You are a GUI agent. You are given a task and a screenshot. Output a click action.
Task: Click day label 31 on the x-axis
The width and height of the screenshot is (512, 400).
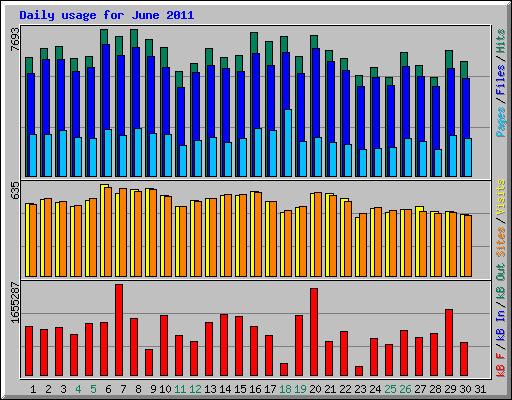tap(480, 389)
